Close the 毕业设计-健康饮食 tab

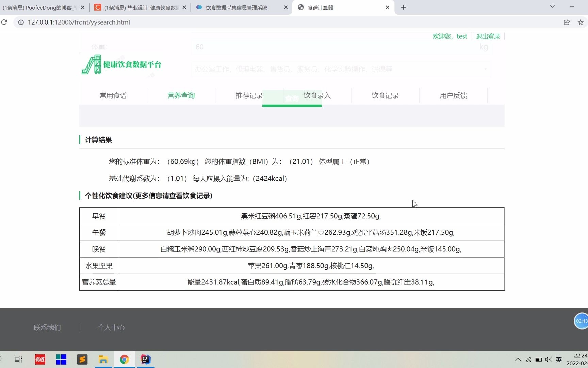pyautogui.click(x=184, y=7)
